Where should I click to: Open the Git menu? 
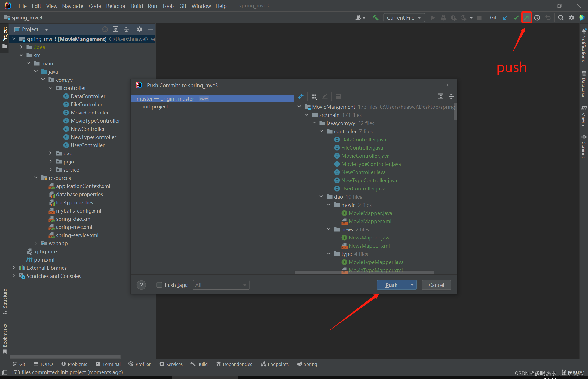pos(183,6)
